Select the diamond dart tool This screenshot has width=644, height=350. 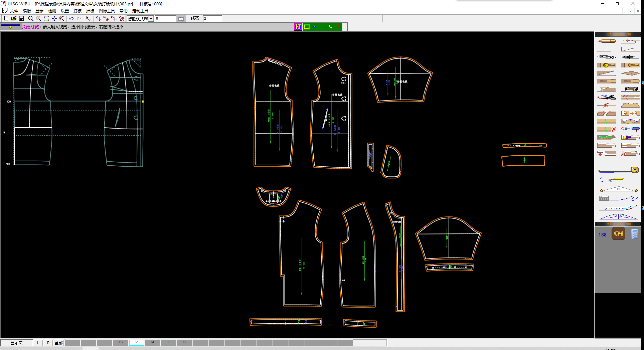[630, 73]
